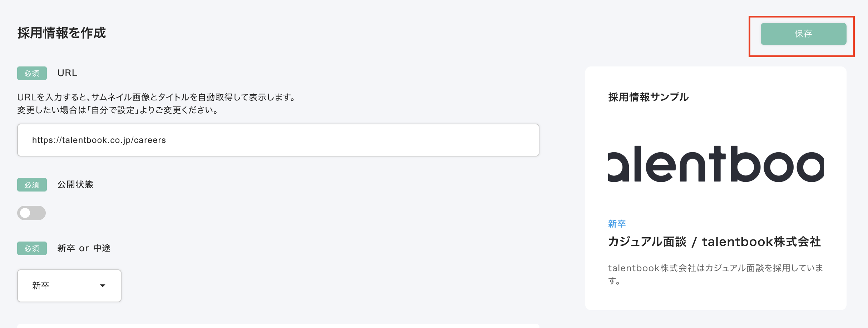Click the white panel below the 新卒 dropdown
The image size is (868, 328).
pos(278,325)
